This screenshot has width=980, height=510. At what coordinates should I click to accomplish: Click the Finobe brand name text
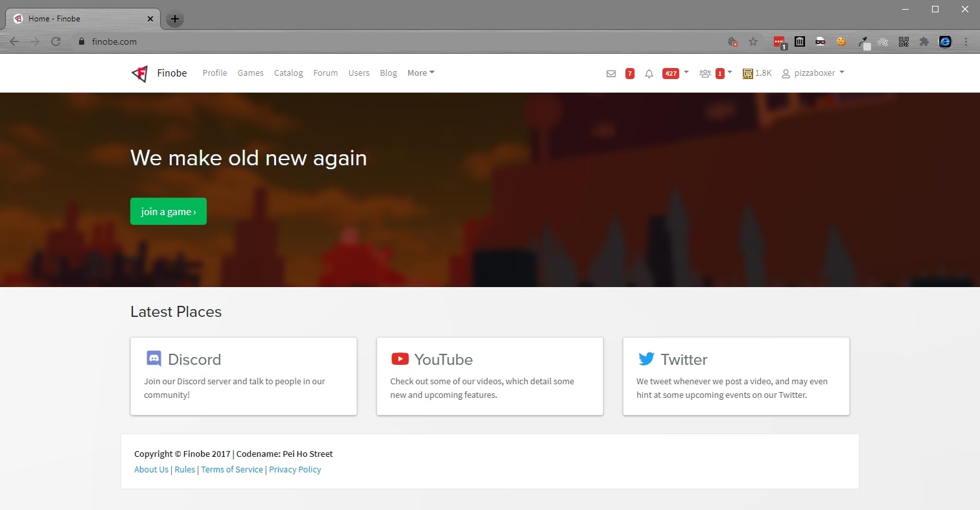click(172, 73)
